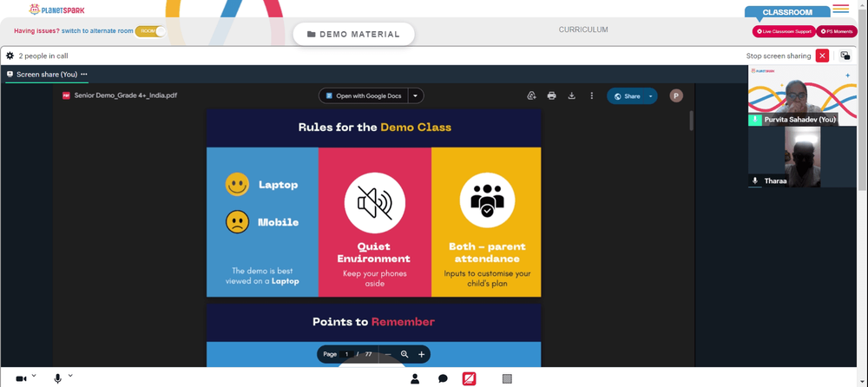Click the 'Having issues?' text
Viewport: 868px width, 387px height.
pos(36,31)
